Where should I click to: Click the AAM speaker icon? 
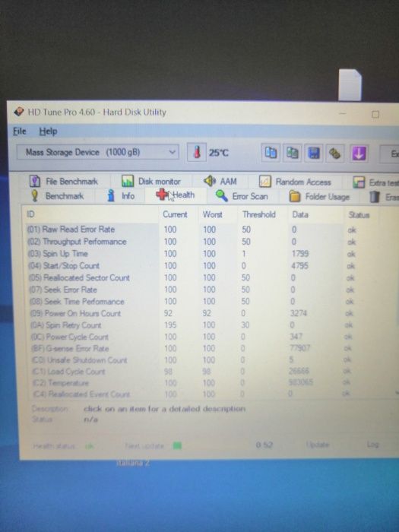(x=210, y=181)
